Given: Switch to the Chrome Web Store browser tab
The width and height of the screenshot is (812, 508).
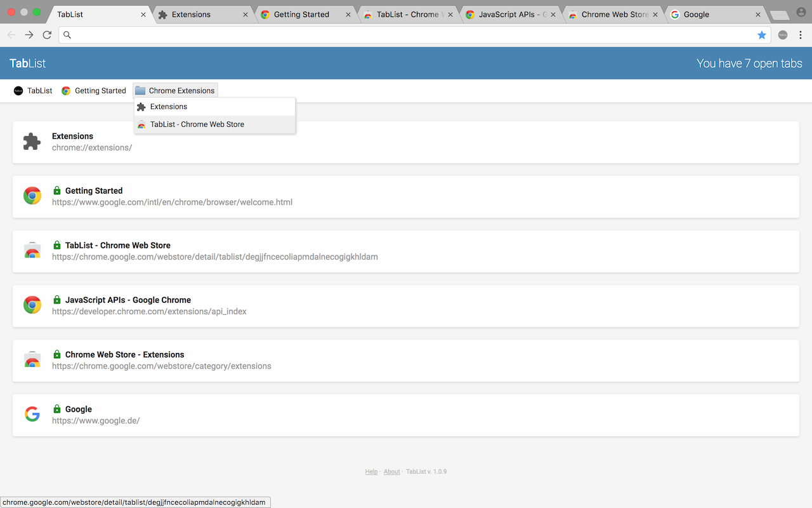Looking at the screenshot, I should [613, 14].
